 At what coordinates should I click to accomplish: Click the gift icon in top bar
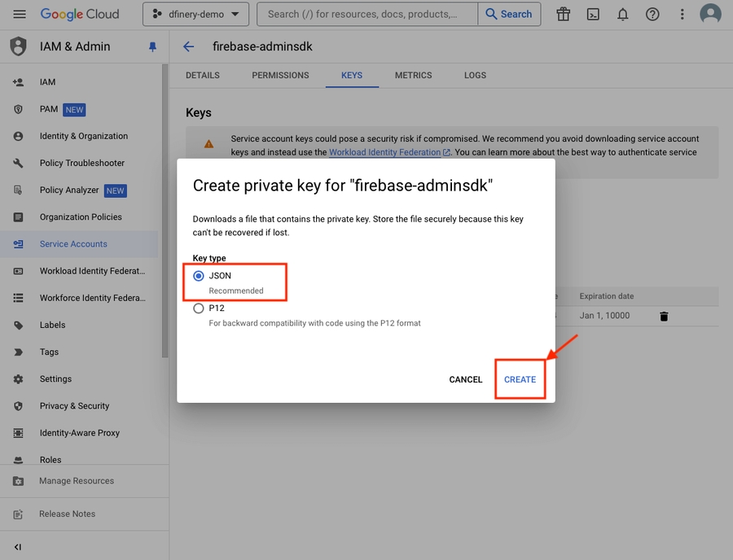tap(563, 14)
